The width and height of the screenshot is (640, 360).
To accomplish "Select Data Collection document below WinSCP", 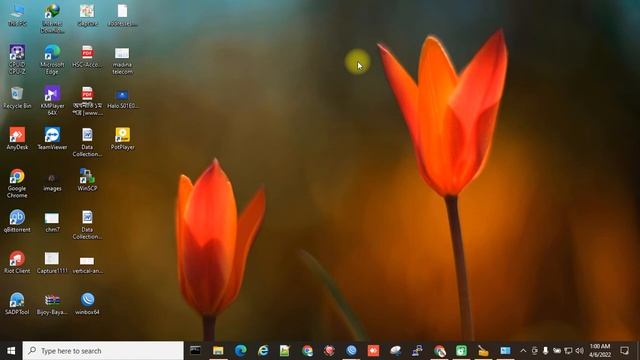I will 87,224.
